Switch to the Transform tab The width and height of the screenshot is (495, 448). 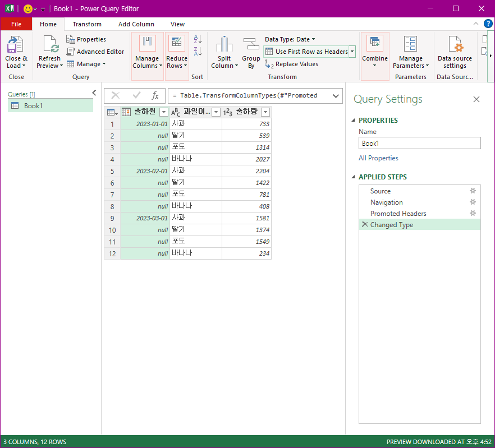87,24
